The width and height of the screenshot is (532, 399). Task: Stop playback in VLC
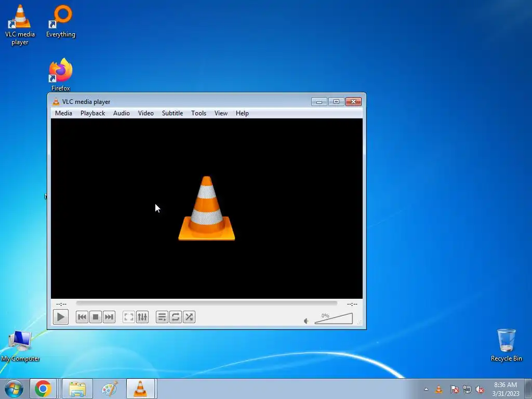[x=96, y=317]
